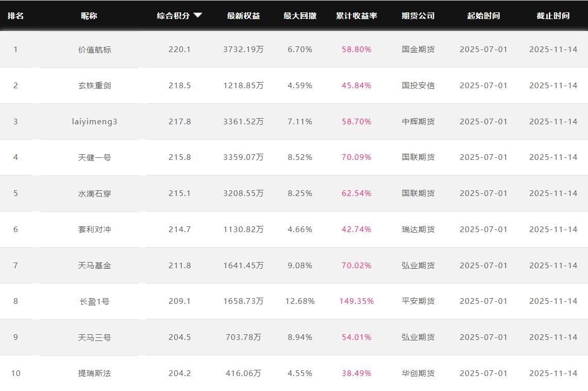Open 长盈1号 trader page
Image resolution: width=588 pixels, height=391 pixels.
(x=94, y=301)
